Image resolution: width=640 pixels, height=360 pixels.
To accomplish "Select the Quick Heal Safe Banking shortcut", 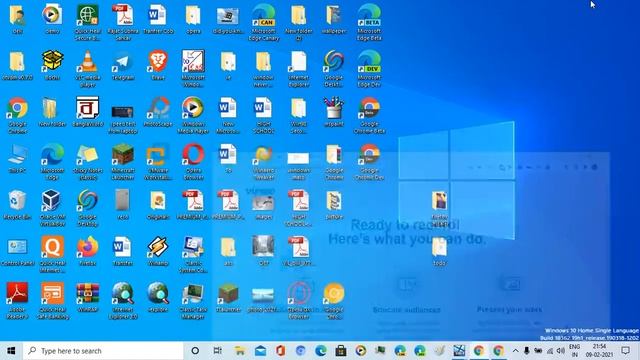I will point(52,300).
